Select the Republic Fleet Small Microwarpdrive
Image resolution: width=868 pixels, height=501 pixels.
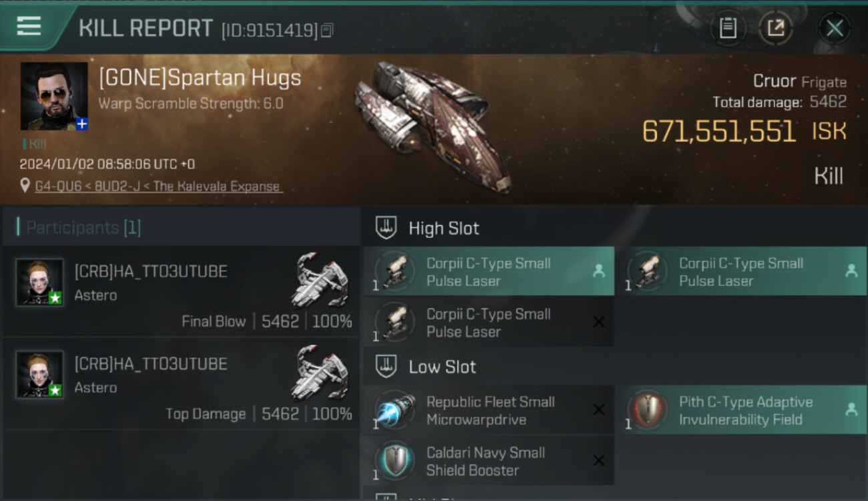(489, 411)
